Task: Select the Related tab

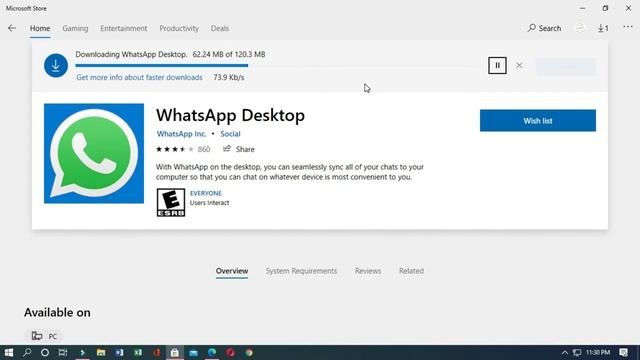Action: pyautogui.click(x=411, y=271)
